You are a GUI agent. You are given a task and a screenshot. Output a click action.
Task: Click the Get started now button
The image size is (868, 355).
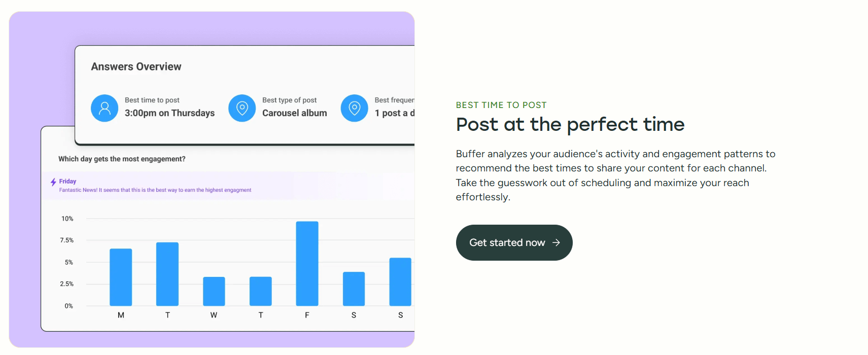pyautogui.click(x=514, y=242)
